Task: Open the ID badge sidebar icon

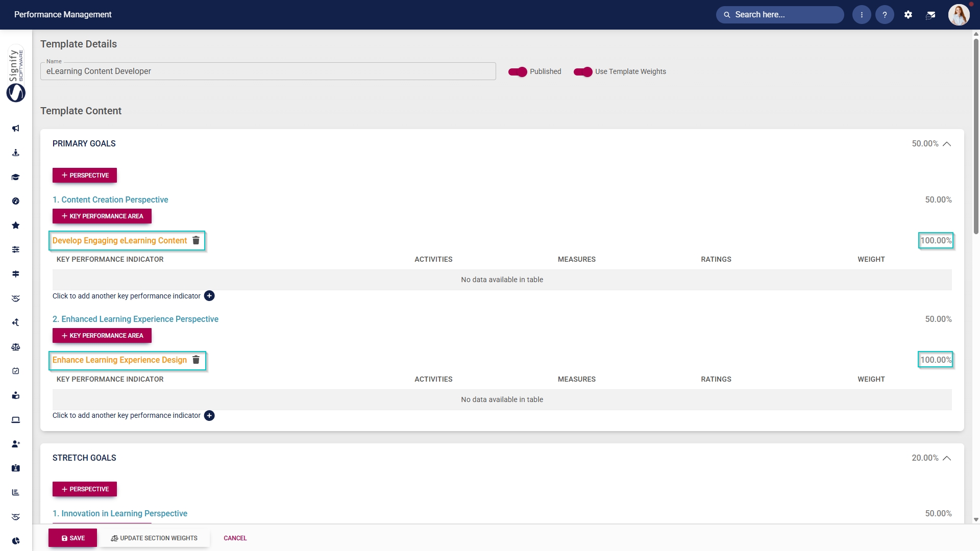Action: pyautogui.click(x=16, y=468)
